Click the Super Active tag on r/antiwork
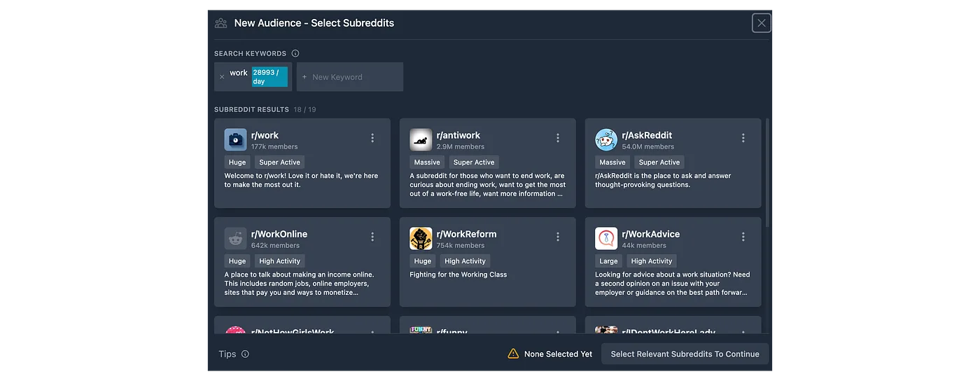Viewport: 980px width, 381px height. pyautogui.click(x=474, y=162)
